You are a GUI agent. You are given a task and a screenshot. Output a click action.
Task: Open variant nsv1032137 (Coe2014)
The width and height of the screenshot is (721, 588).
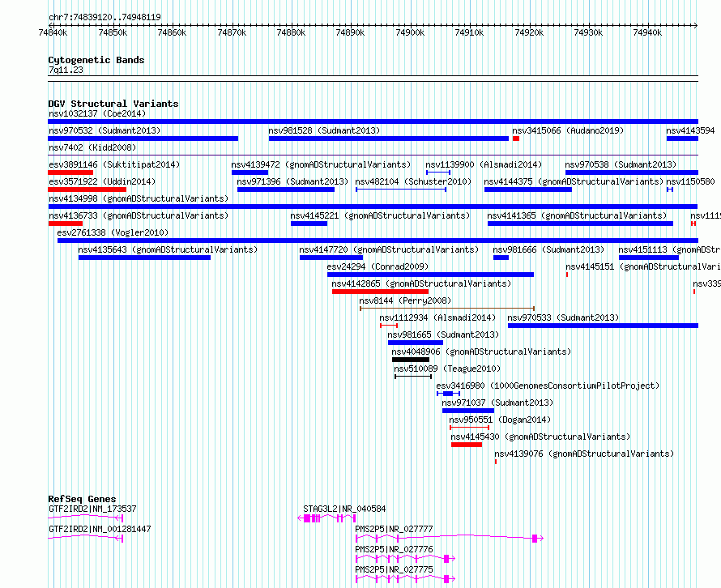[97, 113]
